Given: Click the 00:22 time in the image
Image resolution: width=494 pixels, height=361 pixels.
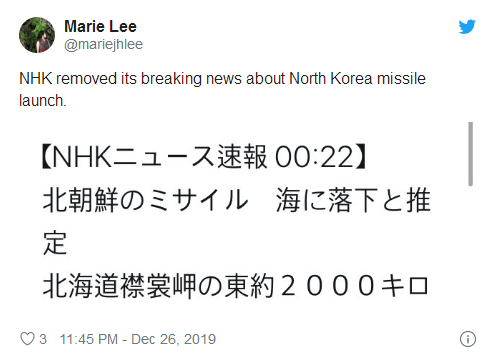Looking at the screenshot, I should 314,157.
